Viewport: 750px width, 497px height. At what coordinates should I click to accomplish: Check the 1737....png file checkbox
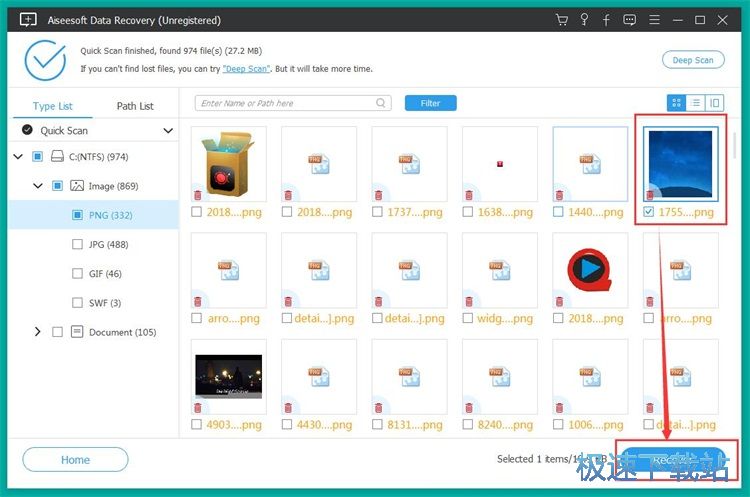[377, 211]
